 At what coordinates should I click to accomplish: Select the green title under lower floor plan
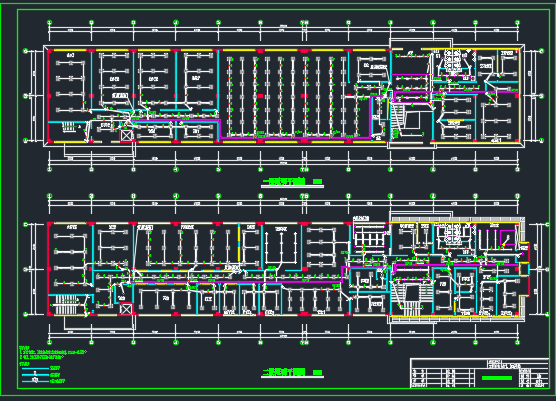point(284,372)
